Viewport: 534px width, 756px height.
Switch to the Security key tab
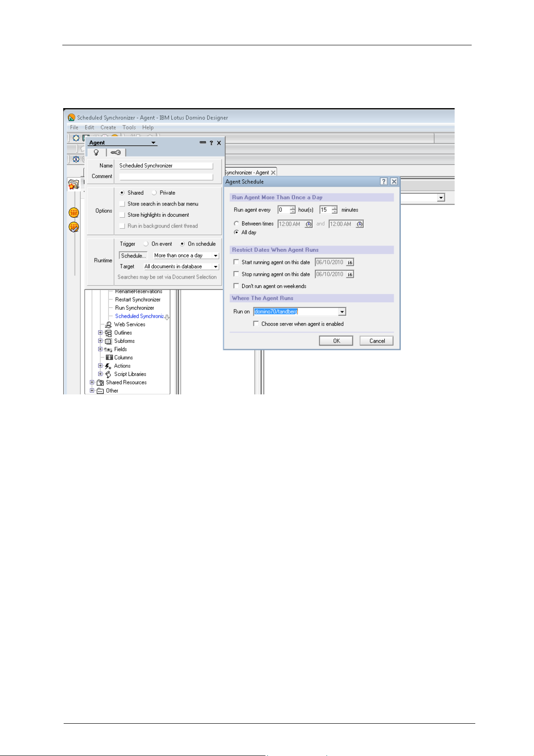tap(116, 153)
